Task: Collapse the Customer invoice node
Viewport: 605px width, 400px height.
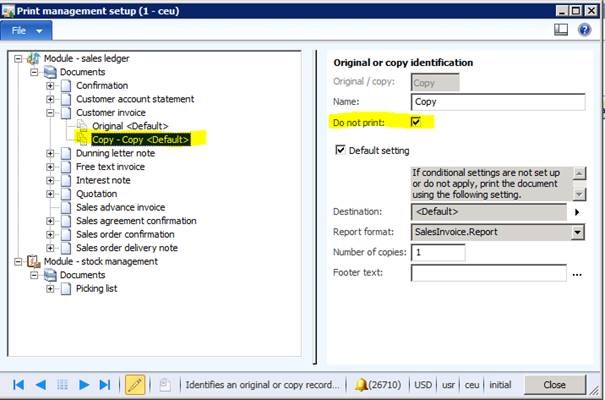Action: (51, 113)
